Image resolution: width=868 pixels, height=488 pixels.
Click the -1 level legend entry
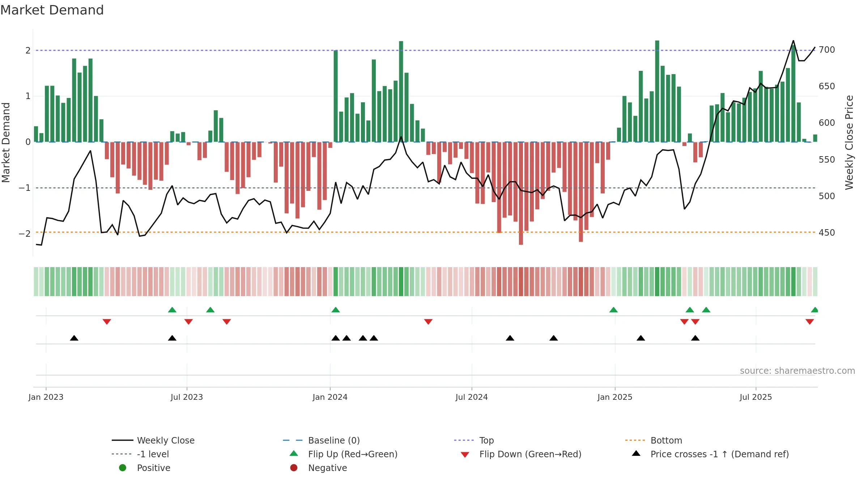[x=140, y=454]
